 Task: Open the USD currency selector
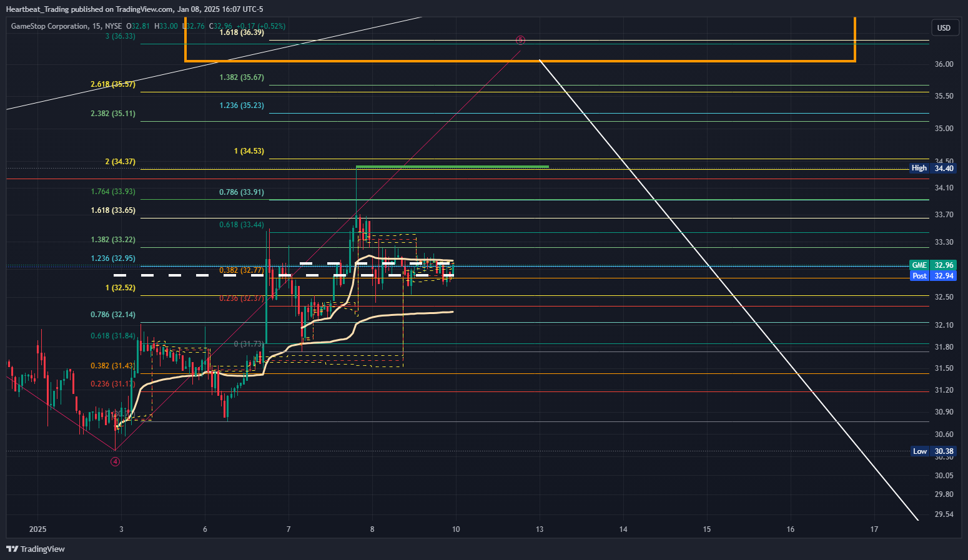coord(944,27)
